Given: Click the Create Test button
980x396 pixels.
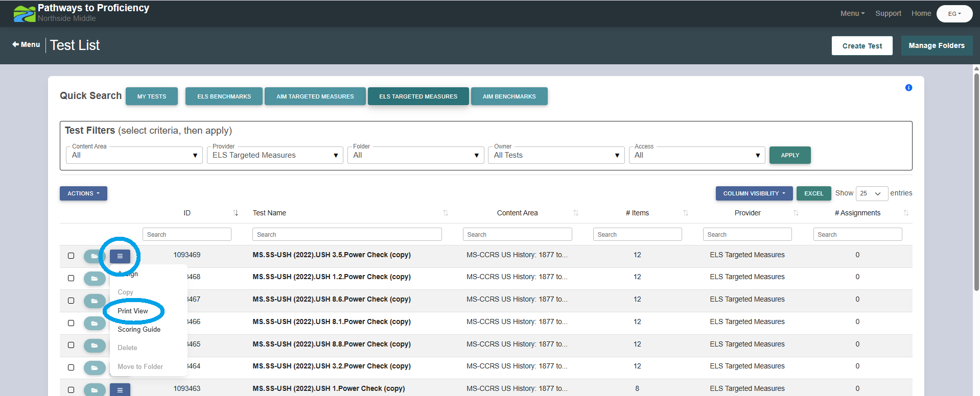Looking at the screenshot, I should (862, 45).
